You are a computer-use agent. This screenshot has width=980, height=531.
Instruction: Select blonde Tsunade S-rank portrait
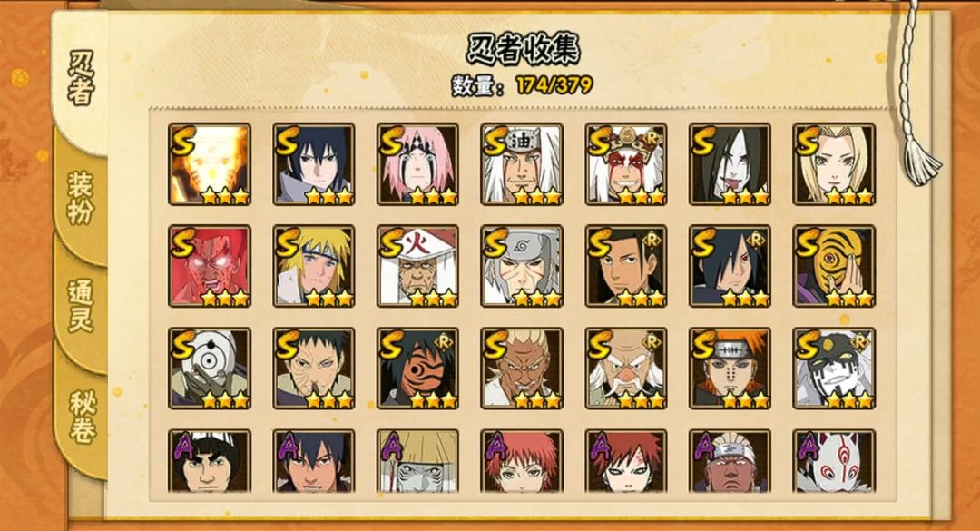[x=834, y=164]
